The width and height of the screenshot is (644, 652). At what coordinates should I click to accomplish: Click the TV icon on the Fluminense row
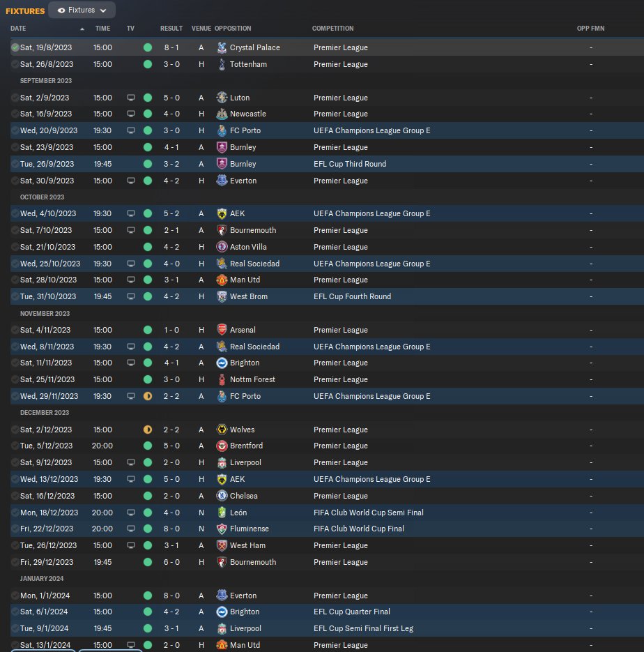131,529
